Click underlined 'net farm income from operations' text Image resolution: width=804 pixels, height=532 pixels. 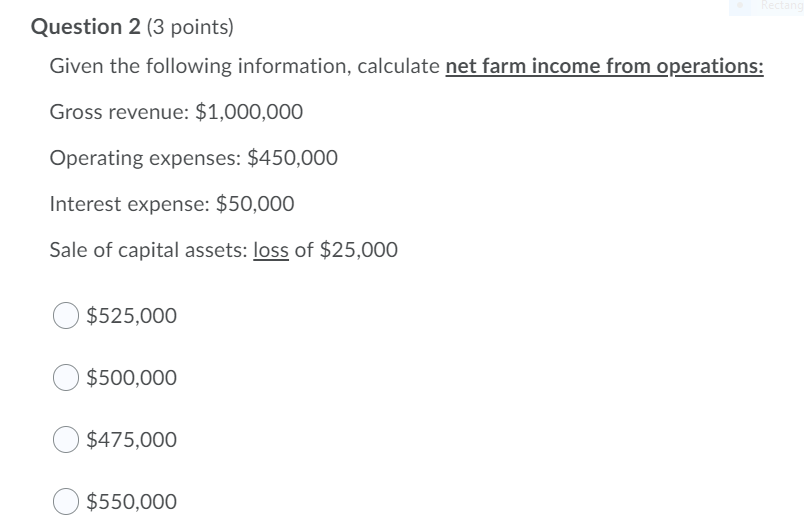pyautogui.click(x=604, y=67)
